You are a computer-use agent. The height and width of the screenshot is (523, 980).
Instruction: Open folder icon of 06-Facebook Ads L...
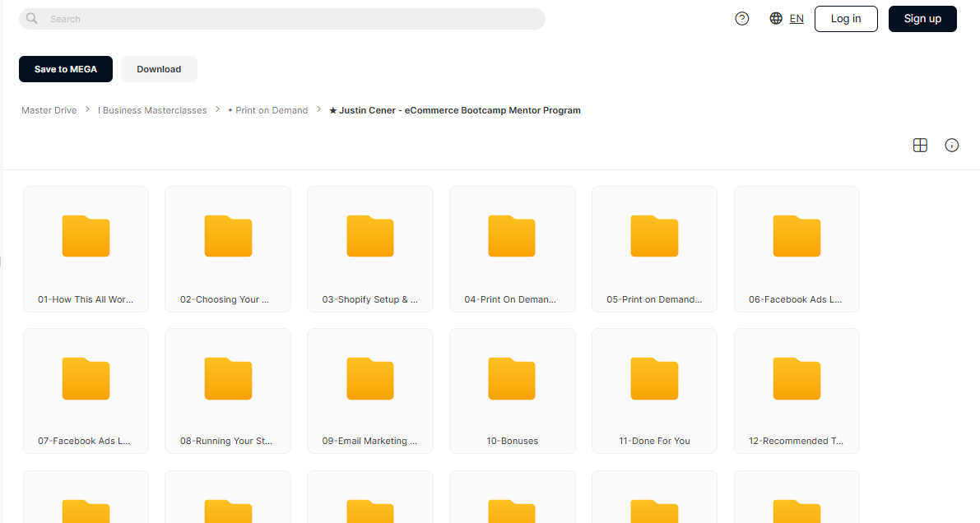797,236
